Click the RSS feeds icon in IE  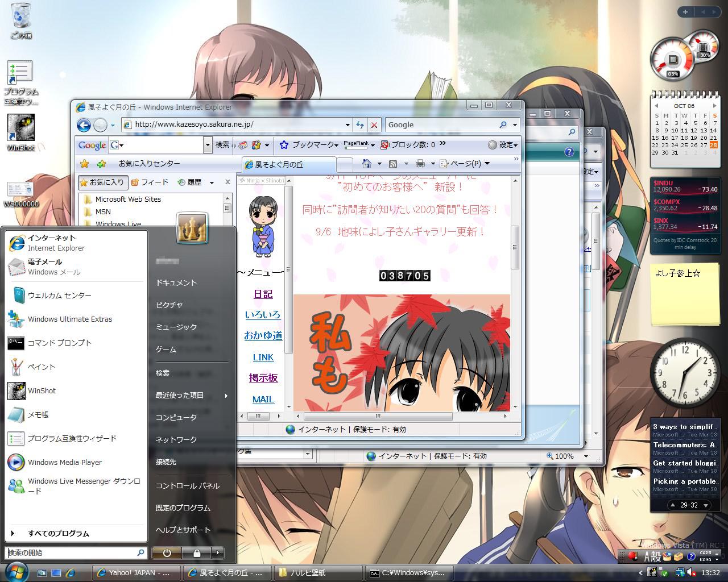[392, 164]
